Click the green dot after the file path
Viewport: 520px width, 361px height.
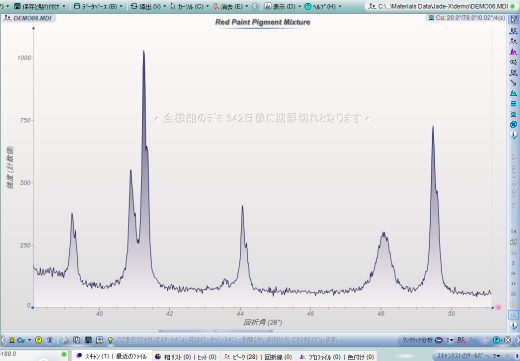pyautogui.click(x=513, y=6)
